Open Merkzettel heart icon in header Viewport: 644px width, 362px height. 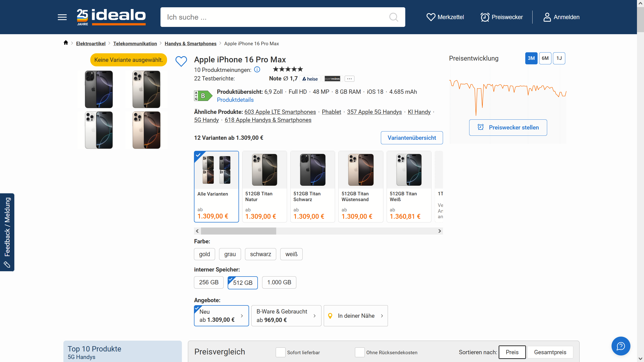coord(431,17)
